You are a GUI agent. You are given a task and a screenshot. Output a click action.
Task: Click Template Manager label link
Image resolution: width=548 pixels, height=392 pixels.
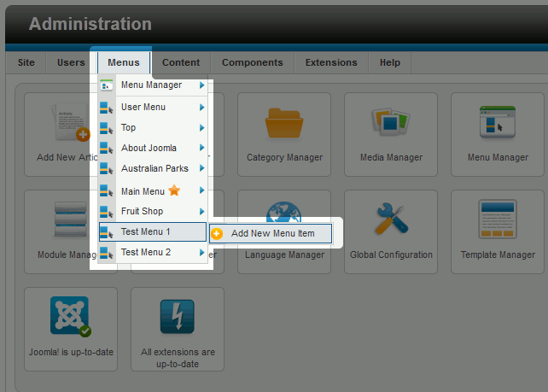pos(498,255)
